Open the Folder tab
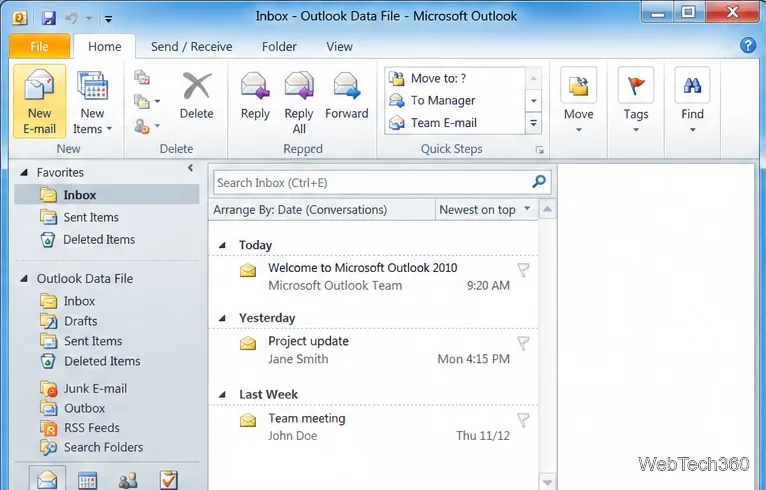 pos(279,46)
